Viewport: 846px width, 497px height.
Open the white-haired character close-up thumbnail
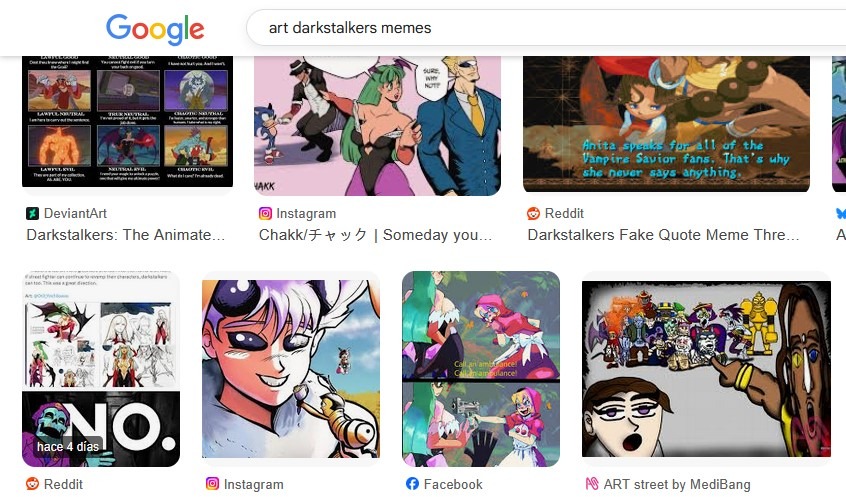point(291,369)
